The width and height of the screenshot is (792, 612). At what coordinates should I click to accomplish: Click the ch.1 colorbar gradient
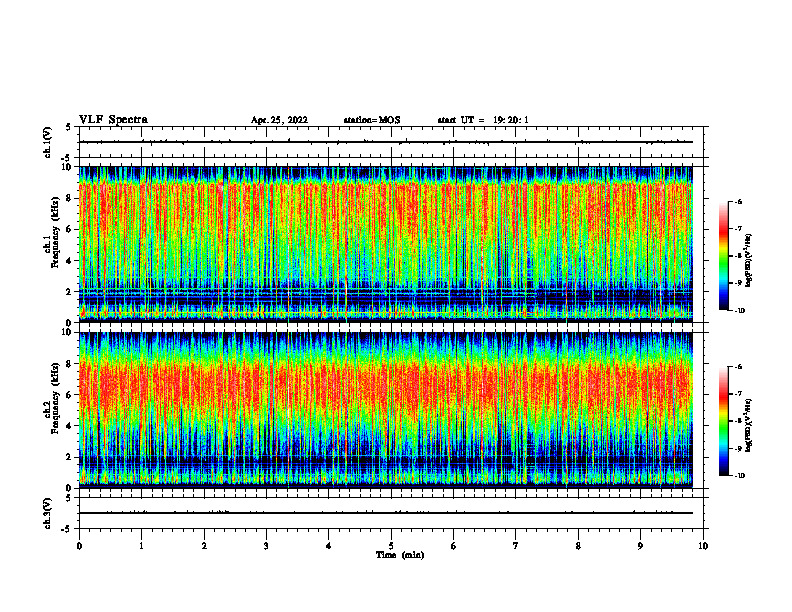click(723, 256)
